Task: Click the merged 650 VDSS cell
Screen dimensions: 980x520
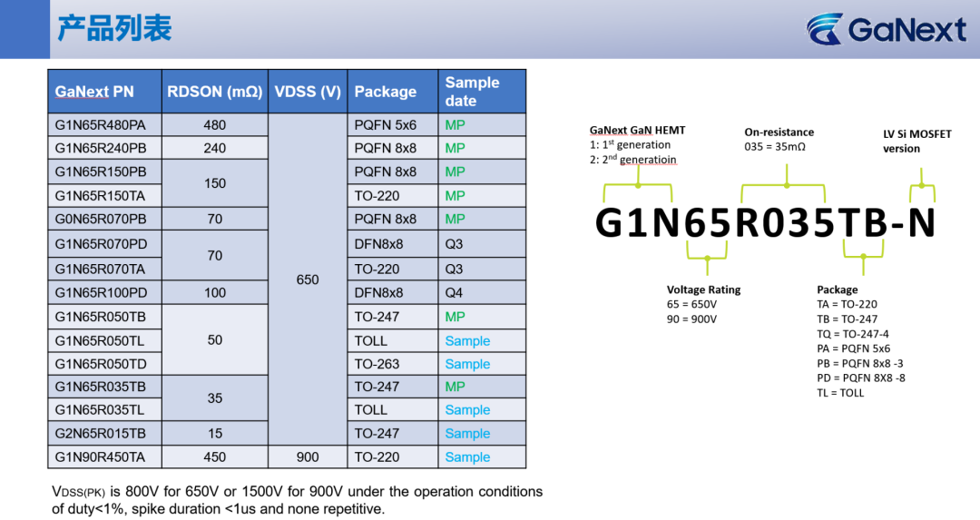Action: pyautogui.click(x=308, y=280)
